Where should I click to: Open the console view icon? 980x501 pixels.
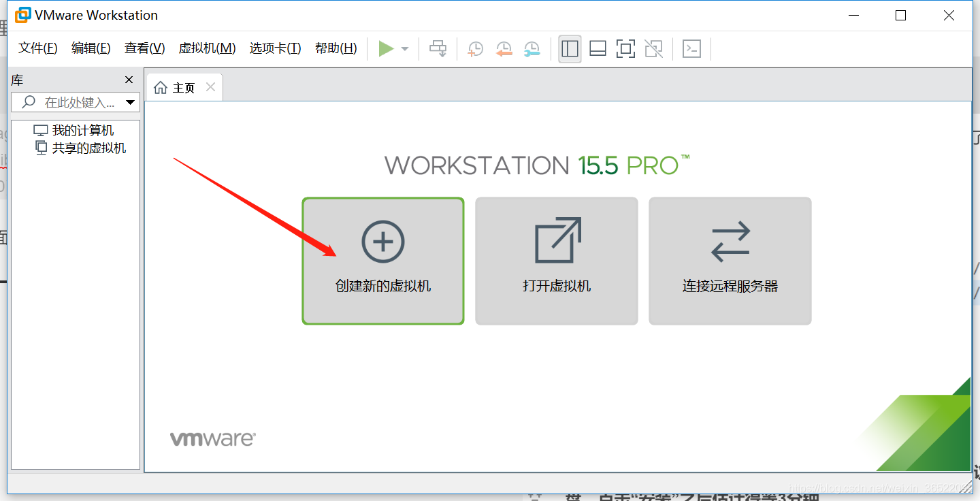coord(691,48)
